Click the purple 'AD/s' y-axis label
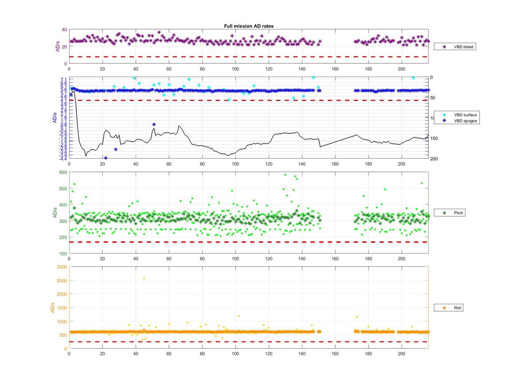The width and height of the screenshot is (532, 392). [58, 47]
